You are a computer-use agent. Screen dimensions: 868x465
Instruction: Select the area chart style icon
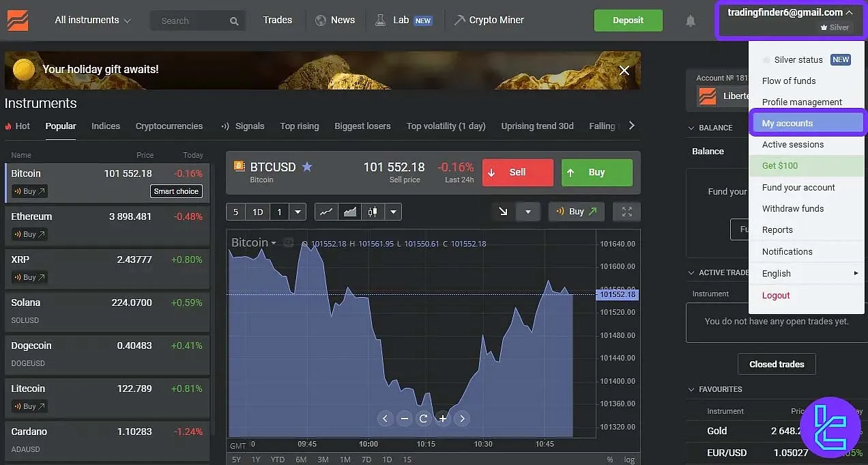349,212
